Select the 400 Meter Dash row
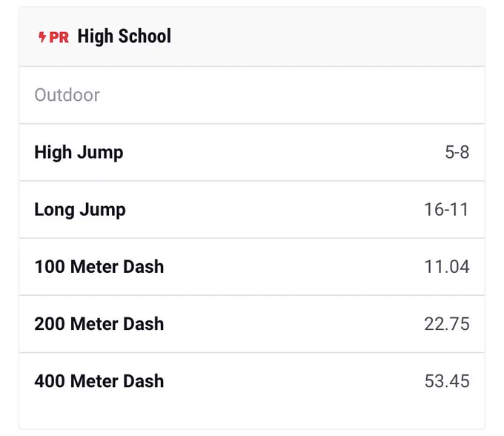Viewport: 504px width, 436px height. tap(252, 381)
